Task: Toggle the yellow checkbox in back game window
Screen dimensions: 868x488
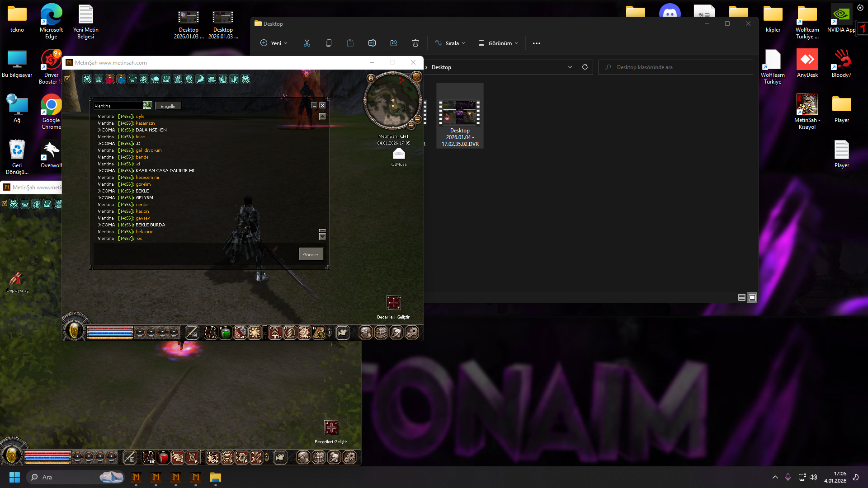Action: click(5, 203)
